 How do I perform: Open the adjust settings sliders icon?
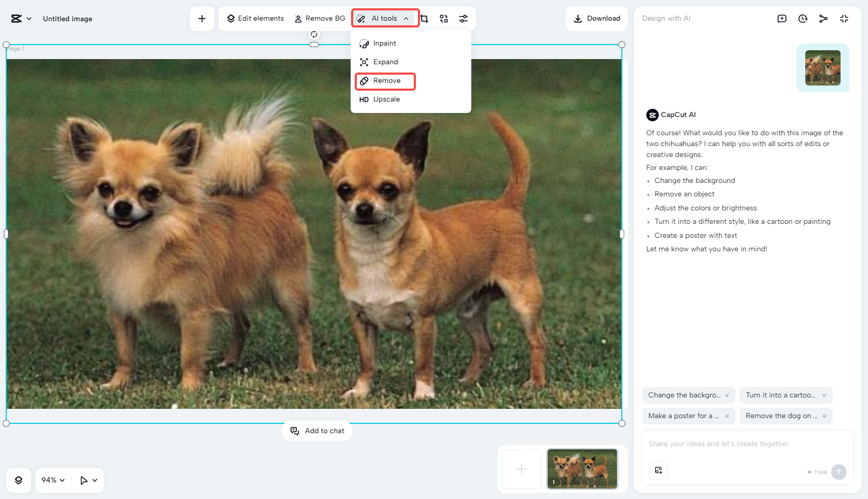tap(464, 19)
